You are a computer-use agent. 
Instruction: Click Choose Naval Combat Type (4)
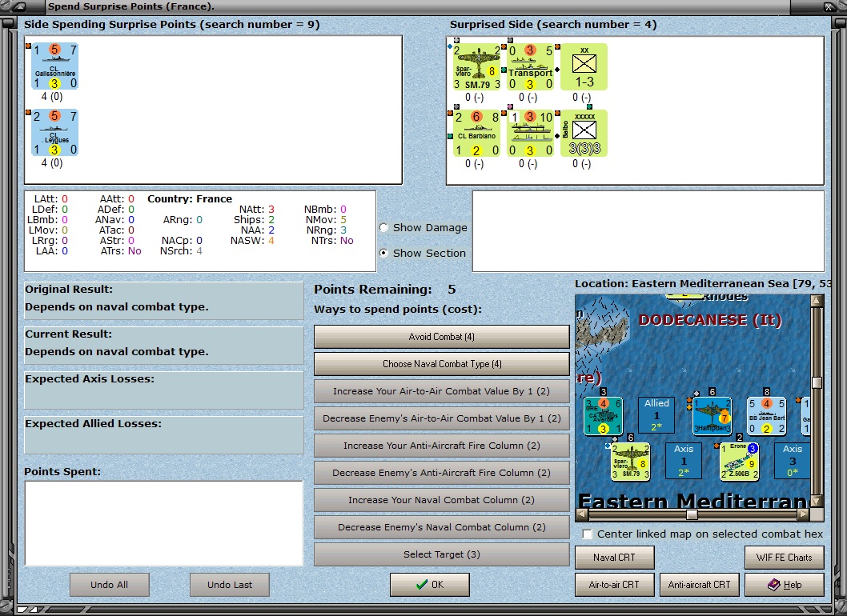pyautogui.click(x=441, y=364)
